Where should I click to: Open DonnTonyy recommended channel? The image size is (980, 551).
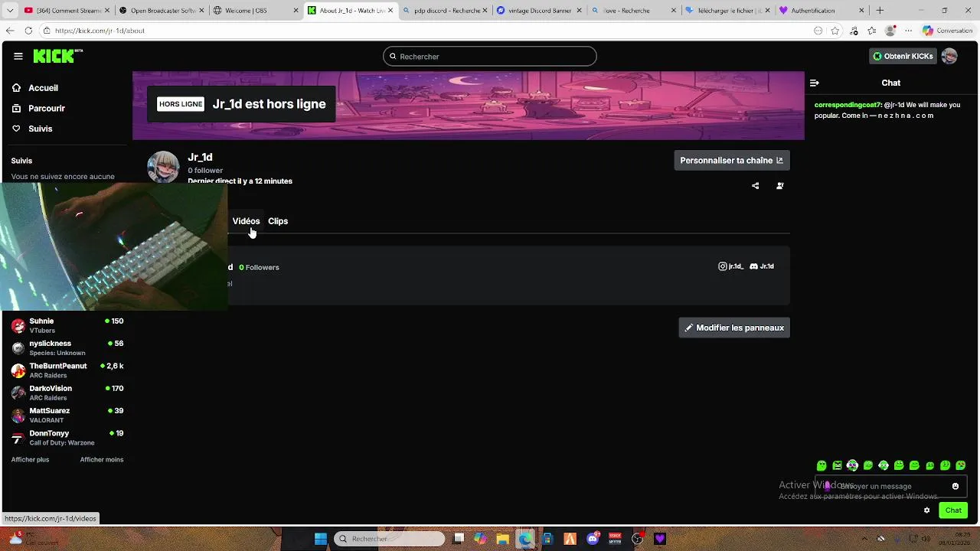[67, 438]
